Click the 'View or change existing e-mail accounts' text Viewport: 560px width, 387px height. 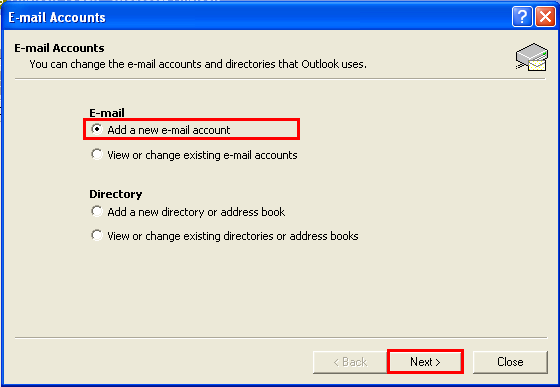(x=202, y=155)
